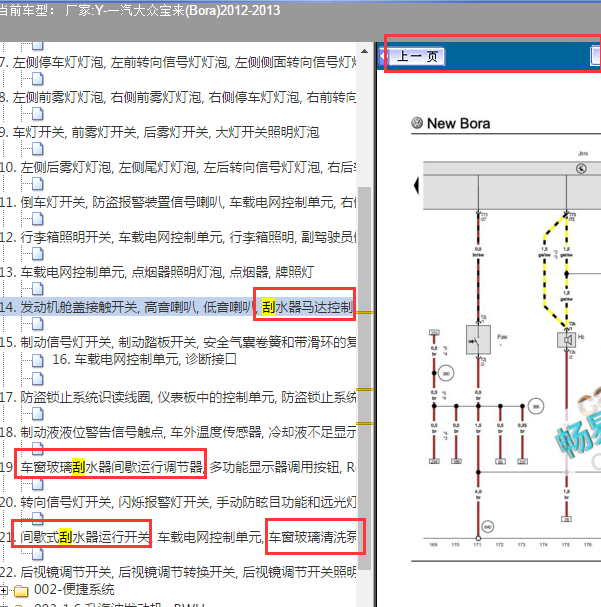Open item 17. 防盗锁止系统识读线圈
This screenshot has height=607, width=601.
pyautogui.click(x=178, y=397)
